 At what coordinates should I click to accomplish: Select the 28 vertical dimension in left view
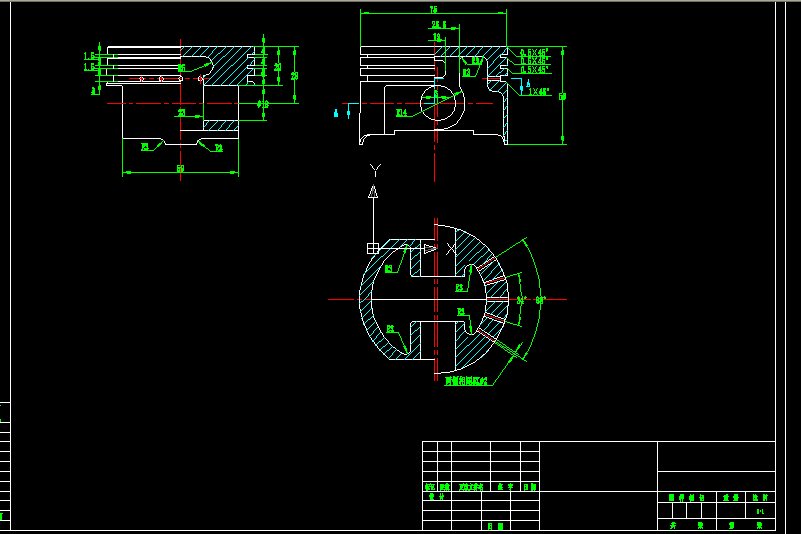294,75
